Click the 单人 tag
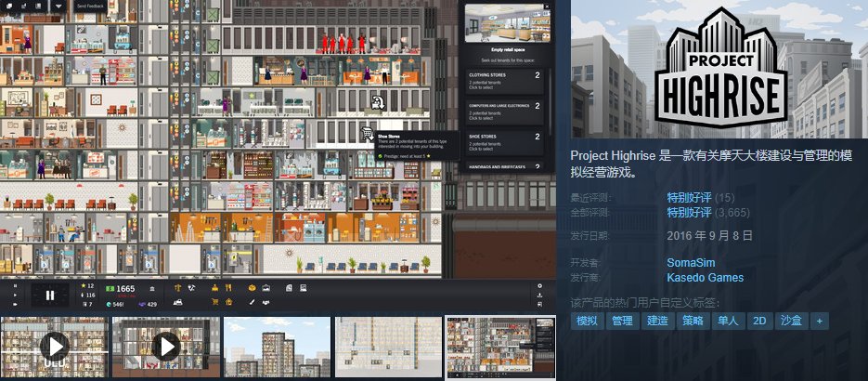The height and width of the screenshot is (381, 868). [x=728, y=321]
